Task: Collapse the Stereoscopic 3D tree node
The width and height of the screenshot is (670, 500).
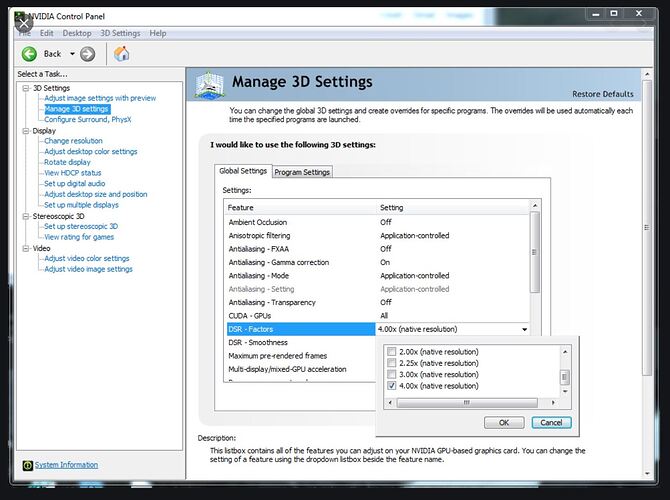Action: click(x=26, y=216)
